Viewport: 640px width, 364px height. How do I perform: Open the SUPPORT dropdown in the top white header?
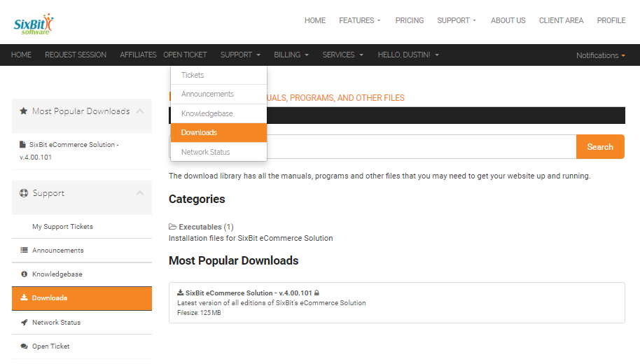[x=457, y=20]
